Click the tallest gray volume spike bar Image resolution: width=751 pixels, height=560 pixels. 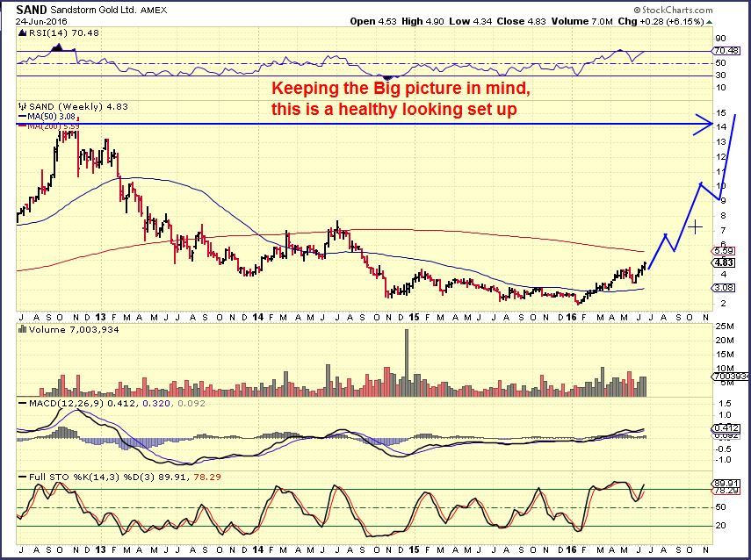click(407, 363)
